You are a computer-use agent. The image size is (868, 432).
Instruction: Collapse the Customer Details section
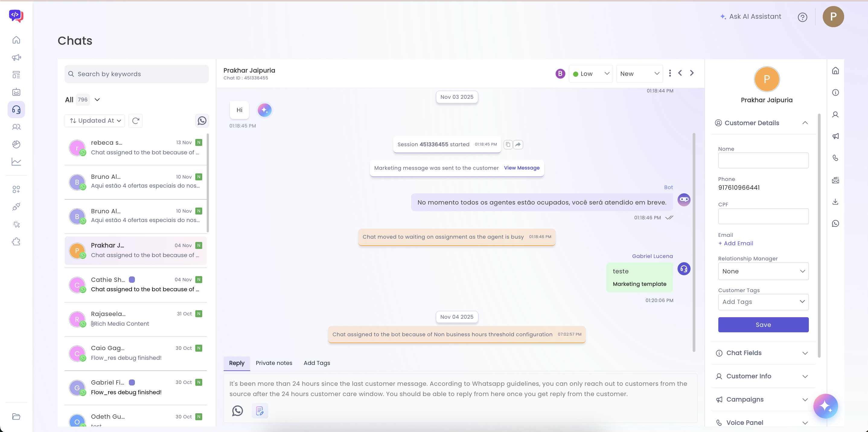805,123
